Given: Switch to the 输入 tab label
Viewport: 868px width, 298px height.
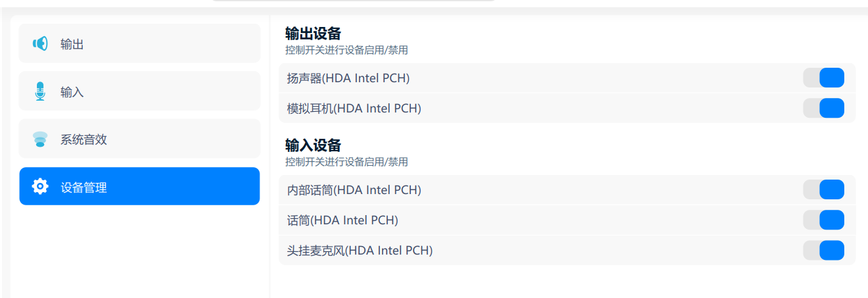Looking at the screenshot, I should pyautogui.click(x=72, y=92).
